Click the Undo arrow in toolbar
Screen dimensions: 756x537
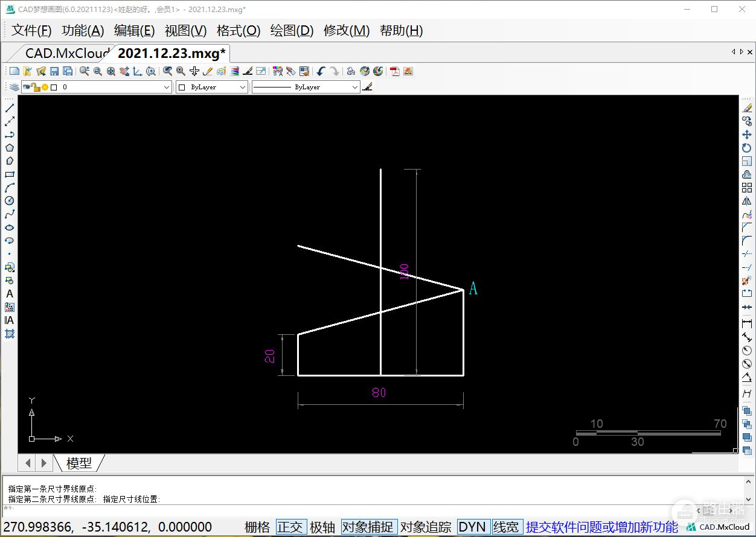coord(321,71)
